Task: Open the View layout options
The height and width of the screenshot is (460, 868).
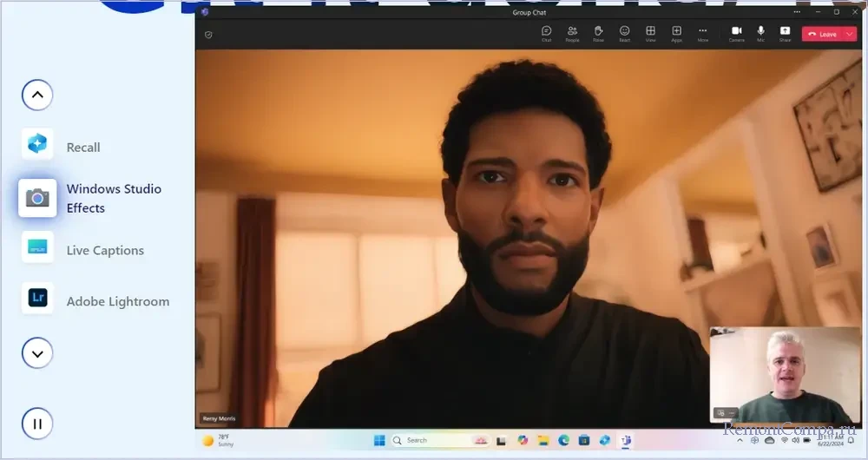Action: click(650, 33)
